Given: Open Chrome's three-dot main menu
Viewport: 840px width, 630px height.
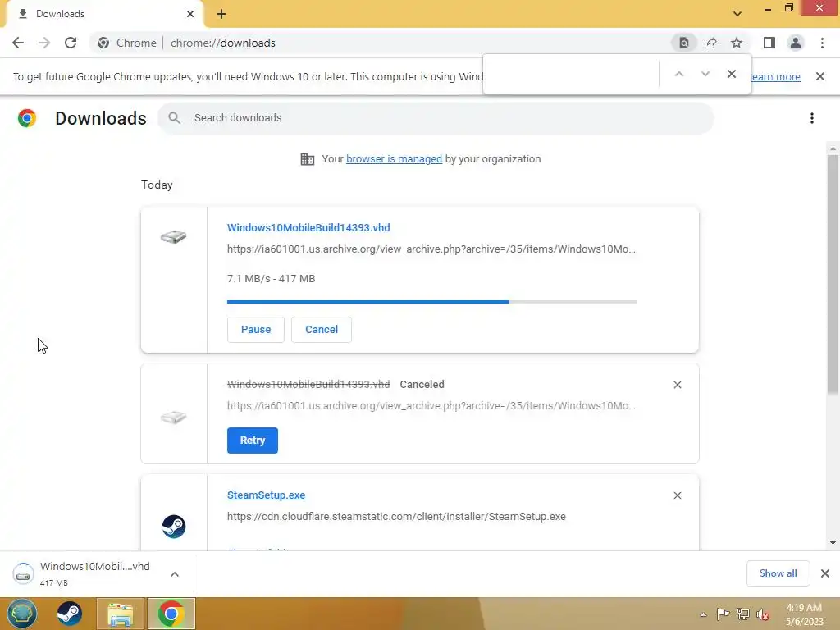Looking at the screenshot, I should click(822, 43).
